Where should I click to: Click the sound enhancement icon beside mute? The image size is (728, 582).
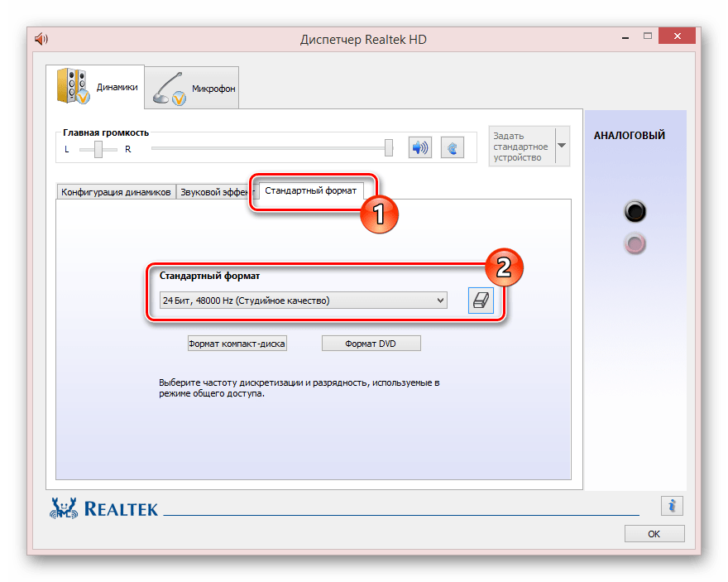click(x=453, y=147)
